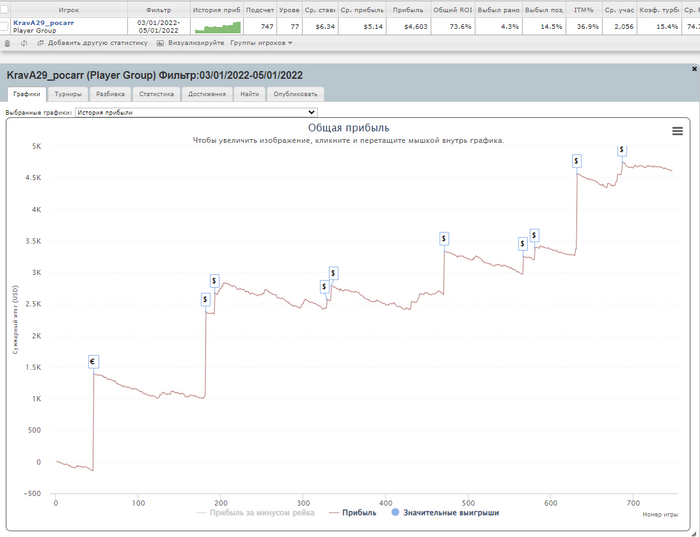Switch to the Опубликовать tab
Viewport: 700px width, 537px height.
295,94
